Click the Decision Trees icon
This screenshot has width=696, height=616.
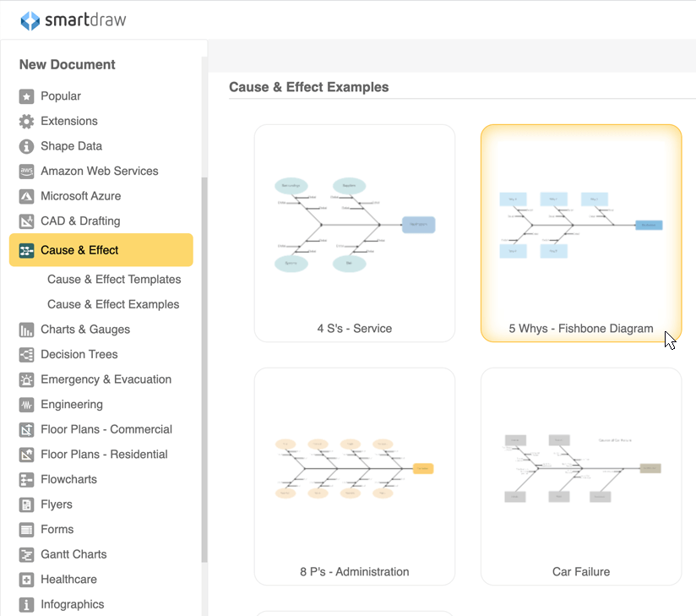click(x=27, y=354)
